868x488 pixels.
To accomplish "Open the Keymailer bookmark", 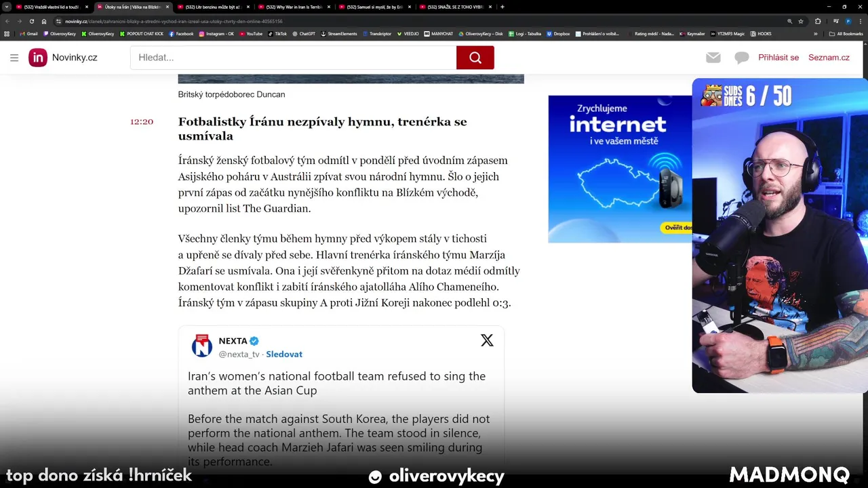I will coord(692,33).
